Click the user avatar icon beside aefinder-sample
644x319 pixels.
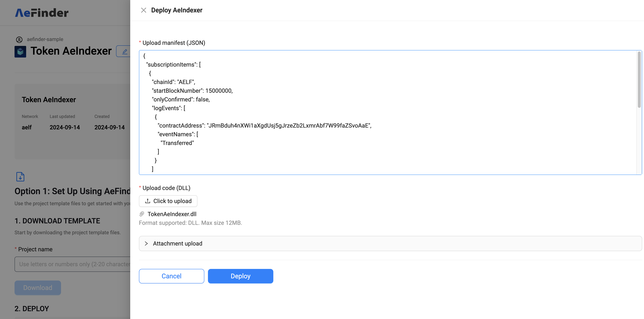19,40
